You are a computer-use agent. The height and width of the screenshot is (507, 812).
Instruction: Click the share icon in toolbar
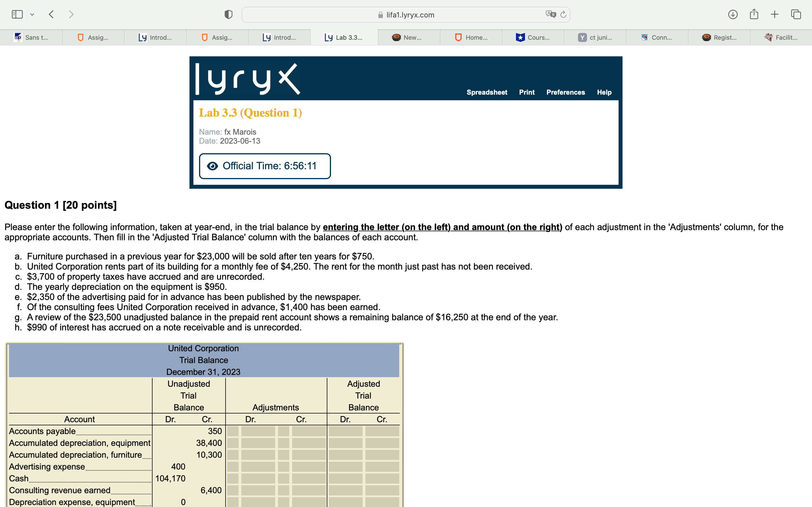754,14
